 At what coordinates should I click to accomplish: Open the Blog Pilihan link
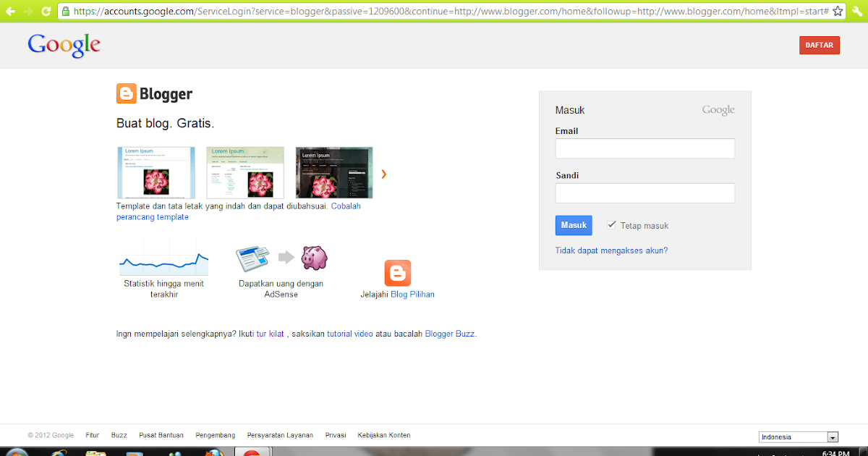click(x=412, y=295)
